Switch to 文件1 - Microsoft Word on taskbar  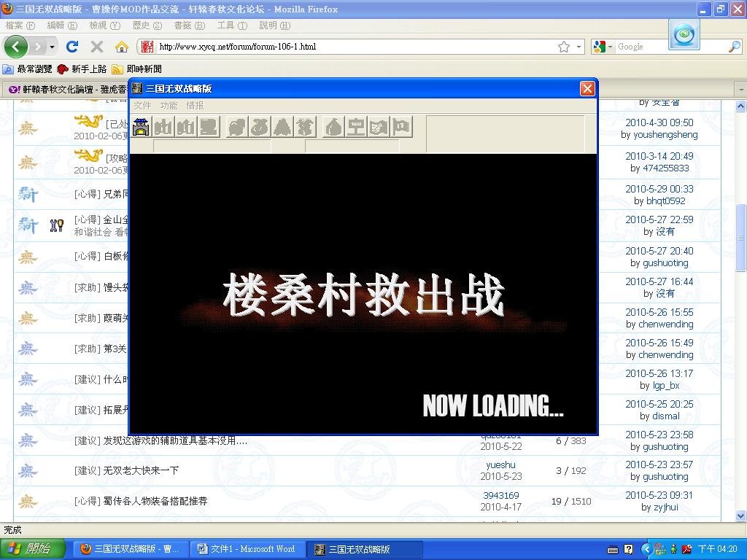coord(247,549)
